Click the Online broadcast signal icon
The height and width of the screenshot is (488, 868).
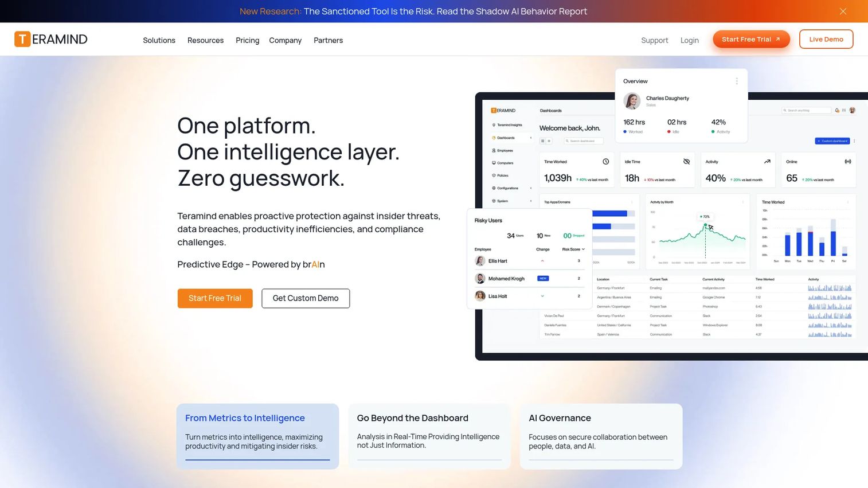848,162
